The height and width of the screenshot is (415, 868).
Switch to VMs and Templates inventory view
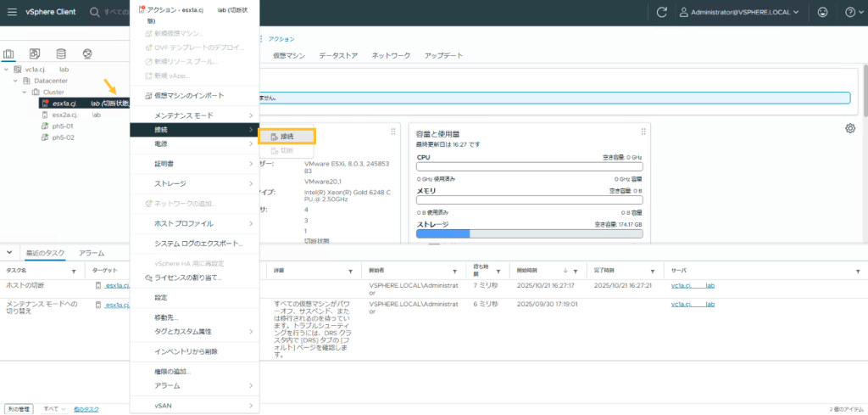tap(35, 54)
